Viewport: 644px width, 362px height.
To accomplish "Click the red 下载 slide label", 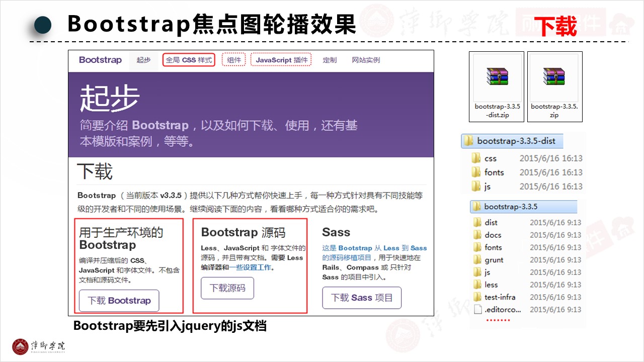I will click(x=555, y=26).
